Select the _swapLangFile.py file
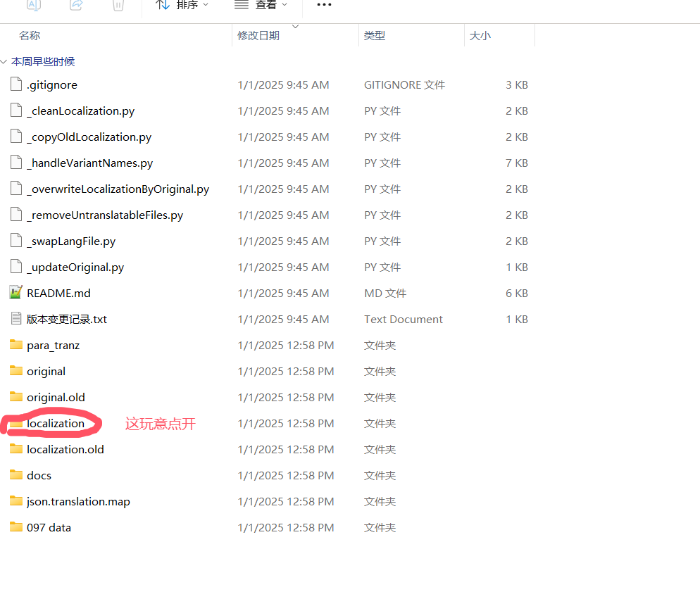 point(71,241)
